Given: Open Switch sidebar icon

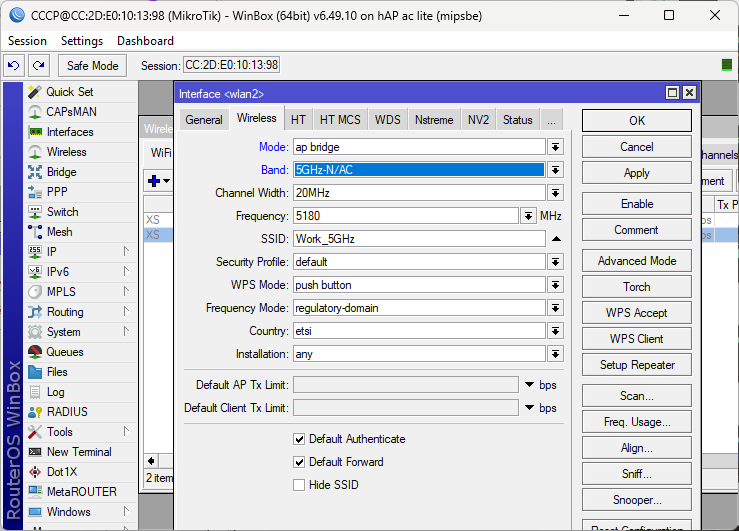Looking at the screenshot, I should [35, 212].
